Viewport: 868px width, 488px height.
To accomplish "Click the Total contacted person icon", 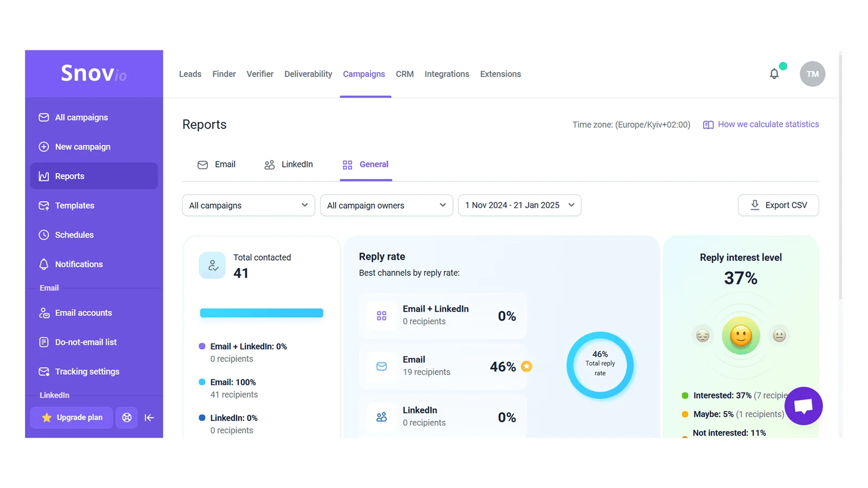I will click(x=212, y=265).
